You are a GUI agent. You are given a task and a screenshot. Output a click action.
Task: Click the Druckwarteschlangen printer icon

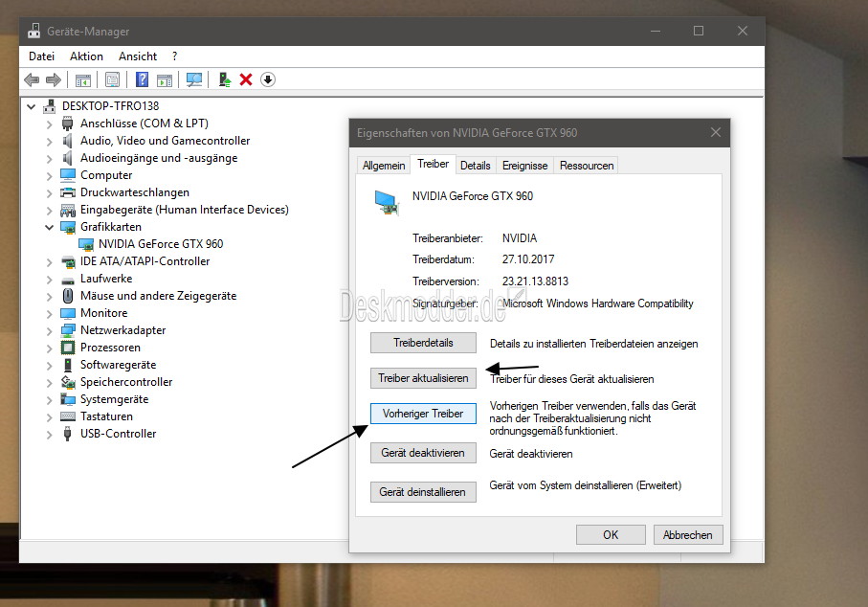pos(68,192)
